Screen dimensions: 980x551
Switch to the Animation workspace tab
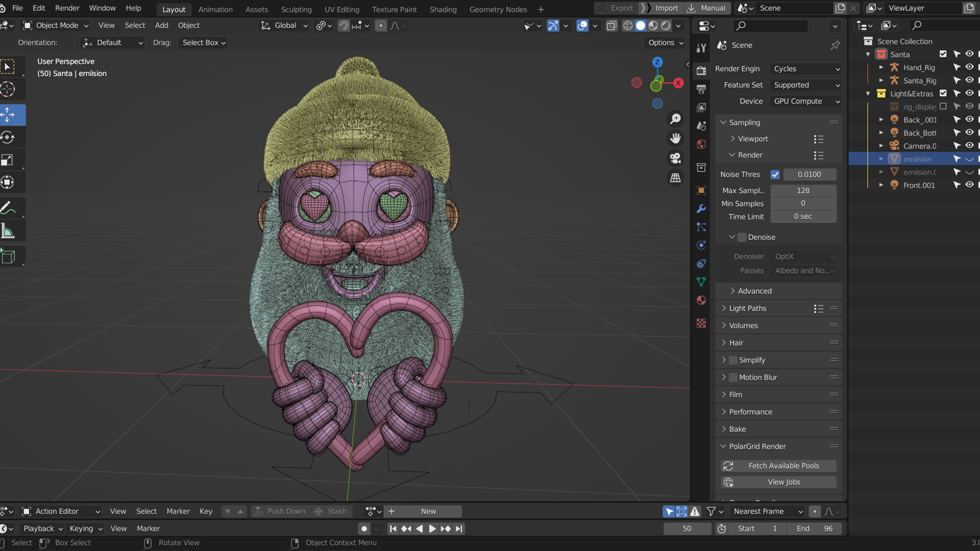click(215, 9)
